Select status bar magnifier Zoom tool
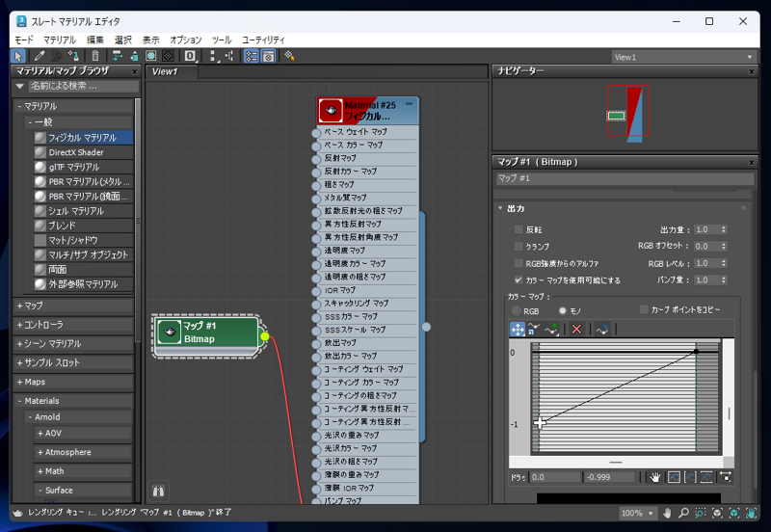The height and width of the screenshot is (532, 771). tap(683, 514)
